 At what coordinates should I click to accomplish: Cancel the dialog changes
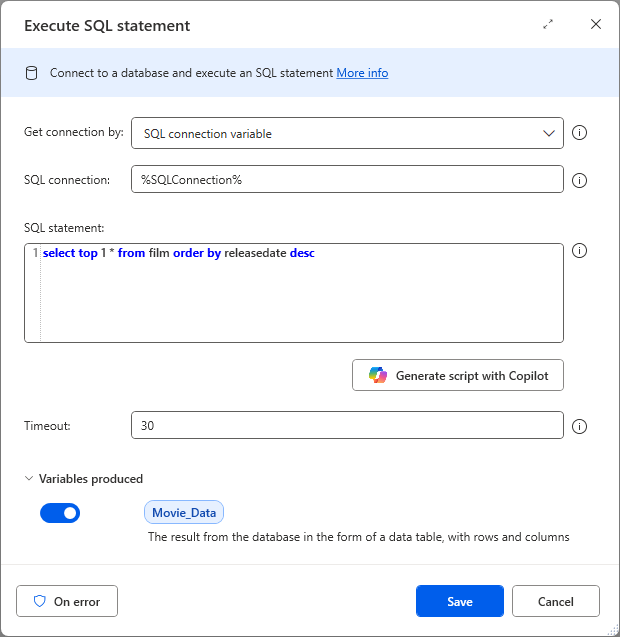(x=556, y=601)
